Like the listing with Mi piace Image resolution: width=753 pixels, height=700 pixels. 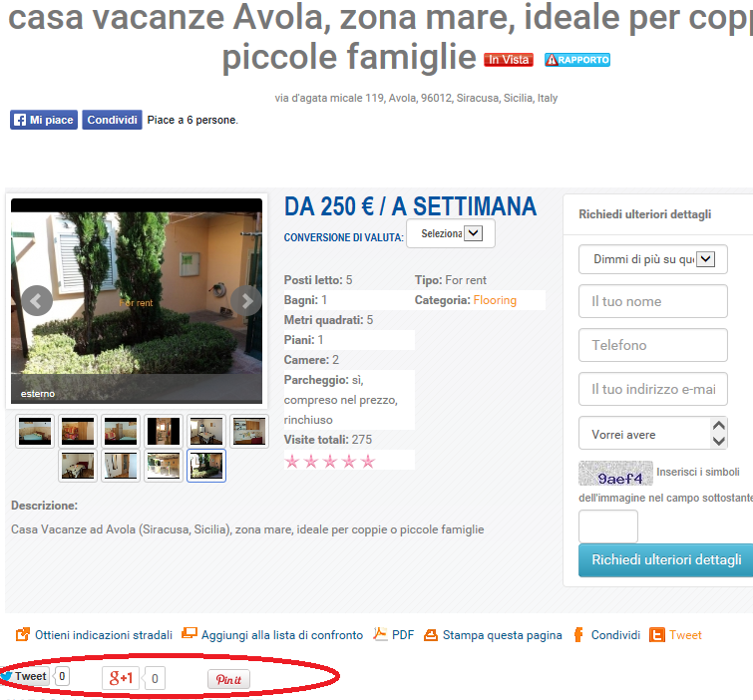pyautogui.click(x=44, y=120)
